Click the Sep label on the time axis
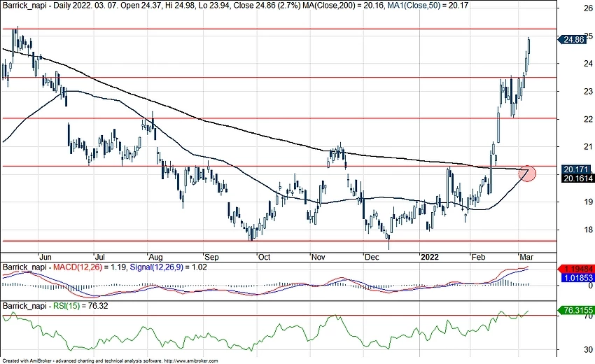The width and height of the screenshot is (595, 364). 211,257
